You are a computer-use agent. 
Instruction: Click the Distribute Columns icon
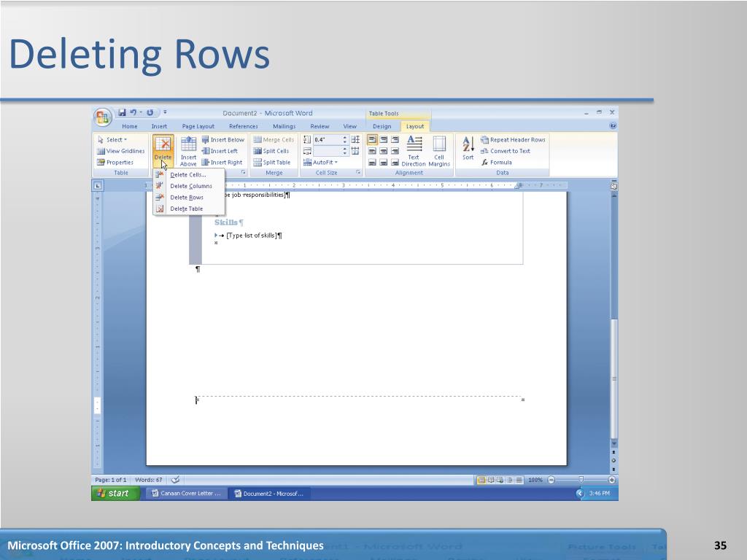tap(355, 151)
